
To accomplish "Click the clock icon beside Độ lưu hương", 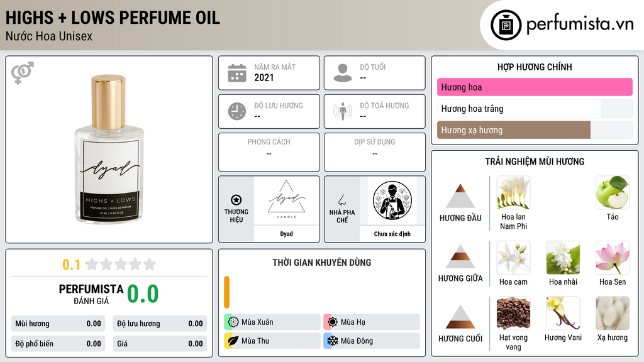I will coord(237,111).
